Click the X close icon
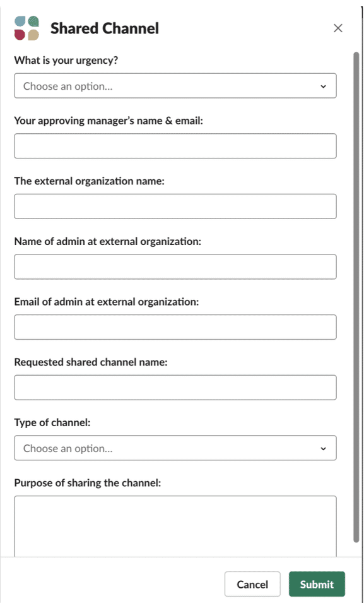Image resolution: width=364 pixels, height=603 pixels. click(338, 28)
